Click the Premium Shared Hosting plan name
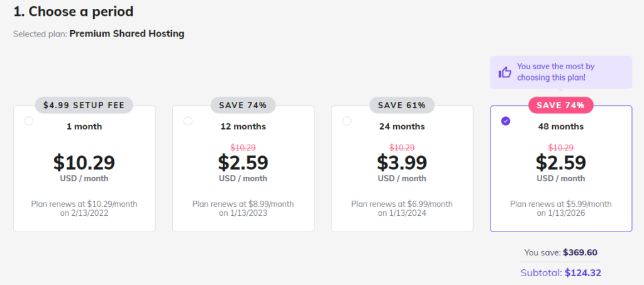 [x=127, y=34]
